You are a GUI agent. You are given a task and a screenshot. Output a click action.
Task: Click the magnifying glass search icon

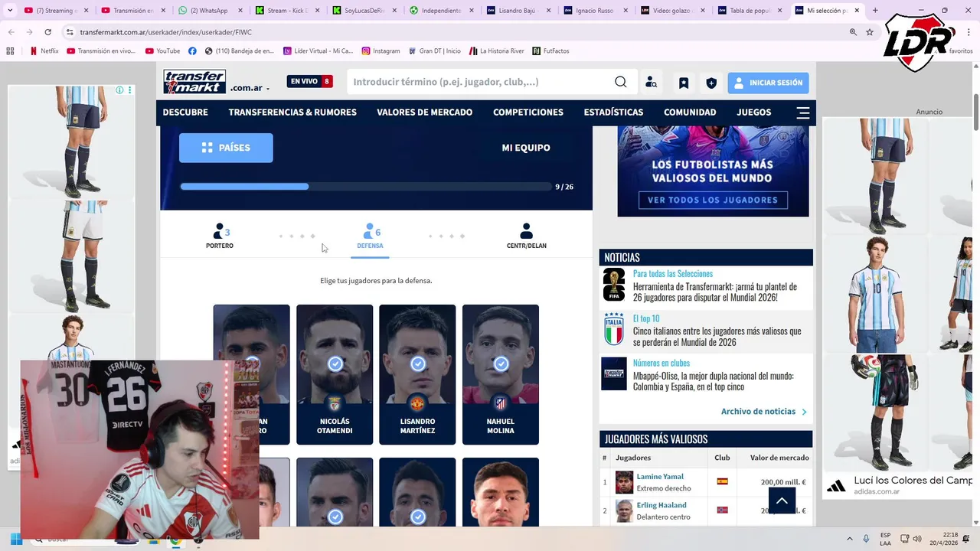click(621, 82)
